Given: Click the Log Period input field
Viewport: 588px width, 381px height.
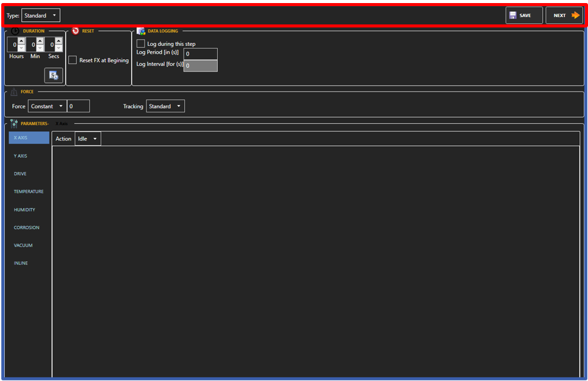Looking at the screenshot, I should [x=200, y=54].
